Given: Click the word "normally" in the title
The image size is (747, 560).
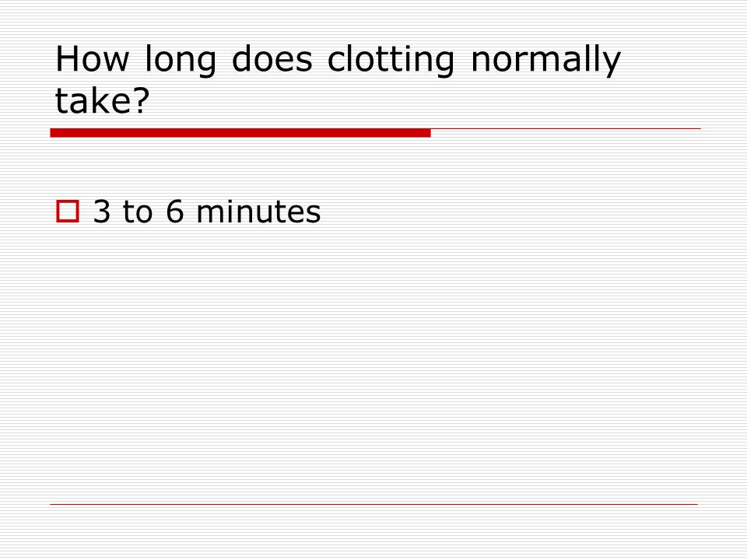Looking at the screenshot, I should 546,60.
